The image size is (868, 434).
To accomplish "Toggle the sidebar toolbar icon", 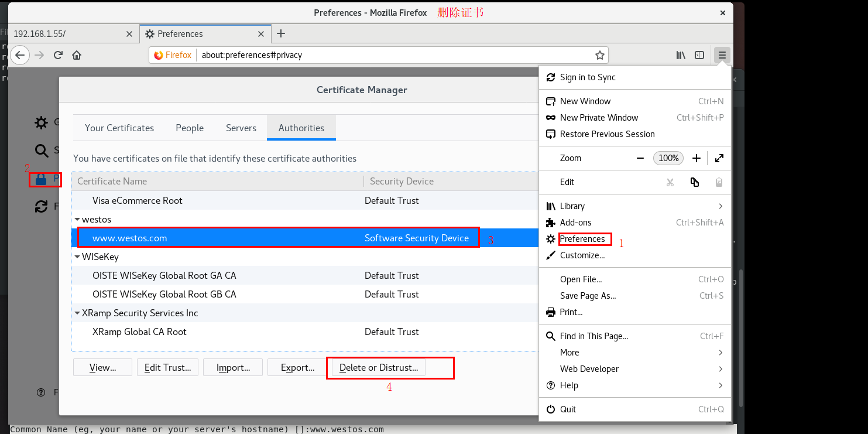I will point(699,55).
